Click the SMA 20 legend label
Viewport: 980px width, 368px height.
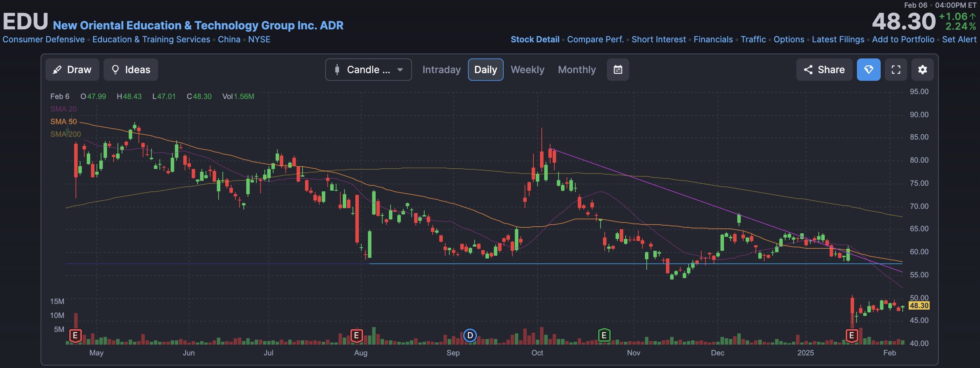tap(64, 109)
